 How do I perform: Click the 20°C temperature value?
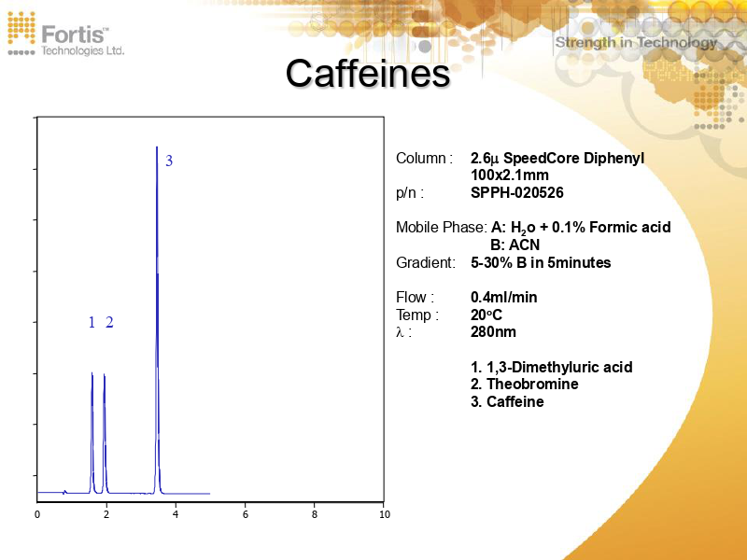click(x=486, y=315)
